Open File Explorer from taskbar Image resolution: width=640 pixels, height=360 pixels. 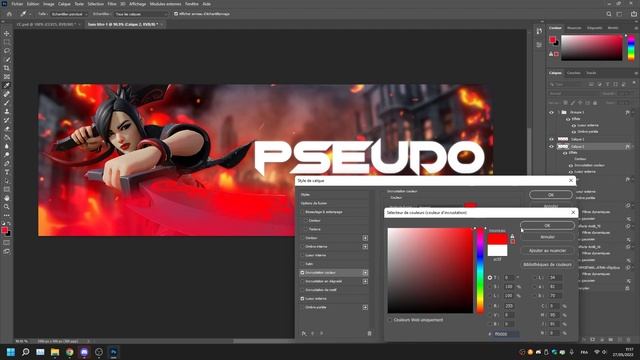tap(55, 352)
